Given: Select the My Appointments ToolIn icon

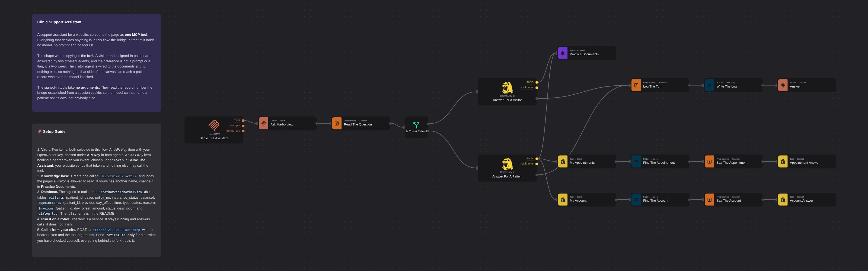Looking at the screenshot, I should pos(563,162).
